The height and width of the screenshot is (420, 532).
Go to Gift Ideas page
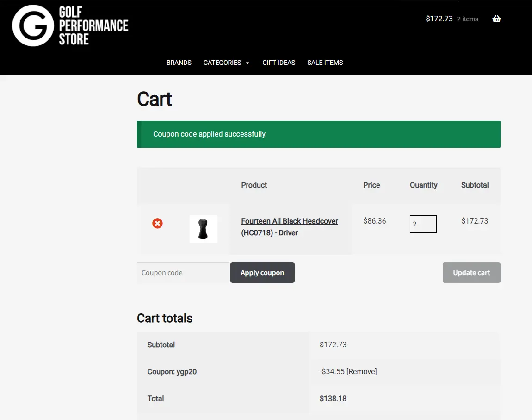(x=278, y=63)
